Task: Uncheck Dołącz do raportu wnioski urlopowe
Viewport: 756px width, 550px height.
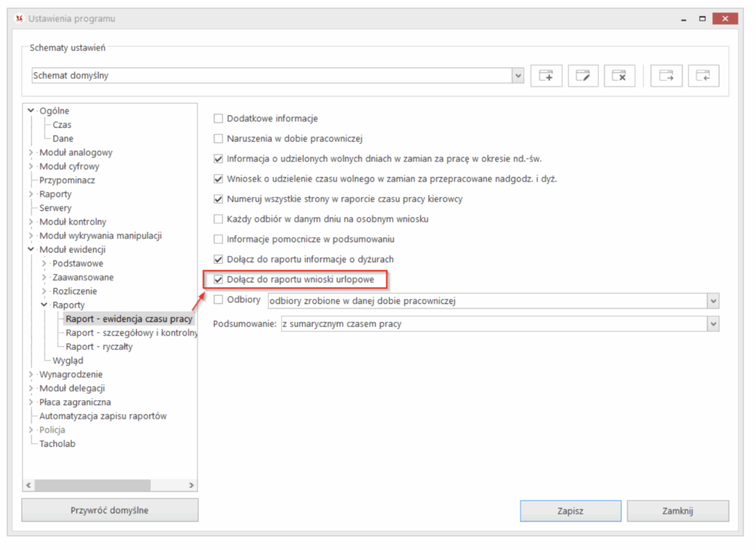Action: tap(218, 279)
